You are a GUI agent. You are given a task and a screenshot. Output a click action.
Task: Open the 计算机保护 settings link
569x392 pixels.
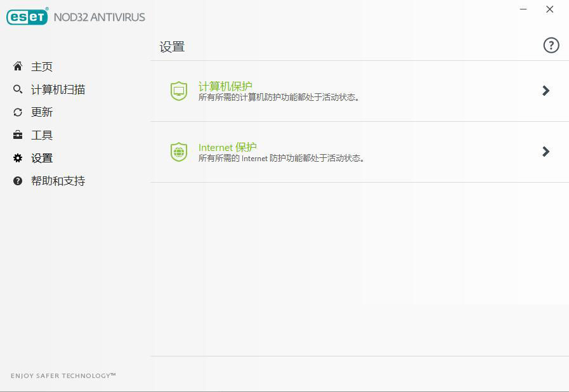point(225,86)
